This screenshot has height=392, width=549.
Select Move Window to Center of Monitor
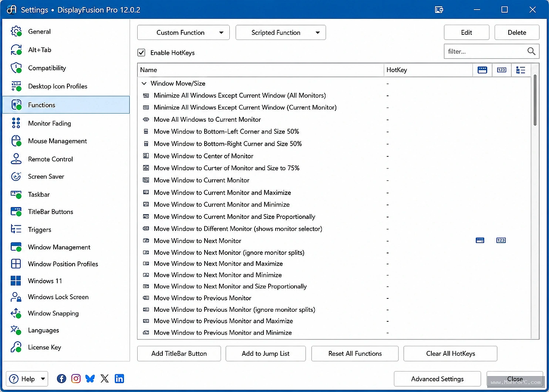click(334, 156)
